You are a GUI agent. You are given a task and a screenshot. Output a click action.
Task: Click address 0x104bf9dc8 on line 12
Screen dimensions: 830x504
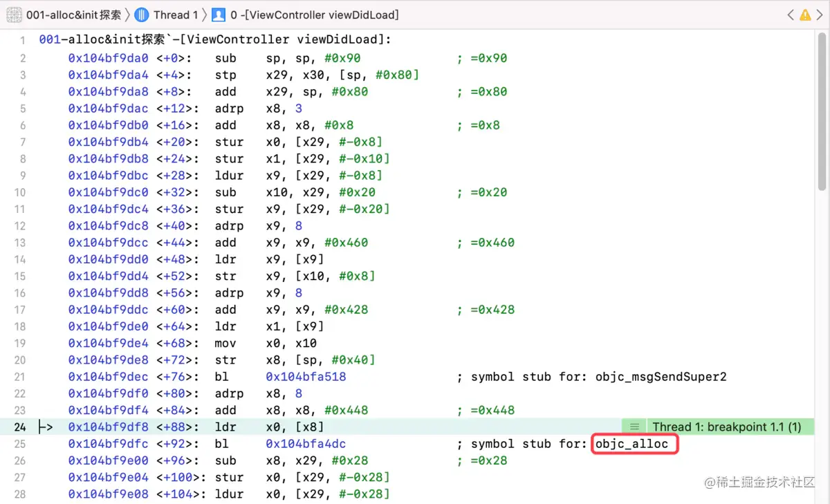coord(109,226)
